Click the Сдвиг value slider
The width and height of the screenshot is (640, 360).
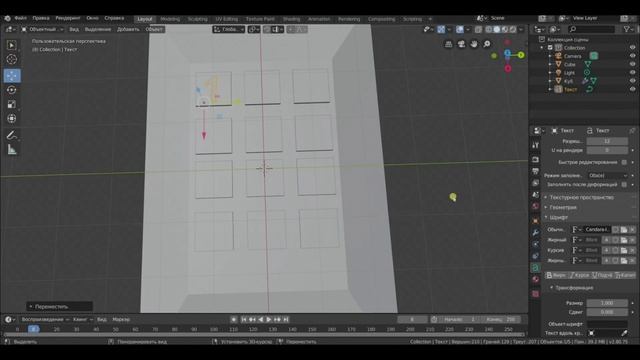pos(607,312)
